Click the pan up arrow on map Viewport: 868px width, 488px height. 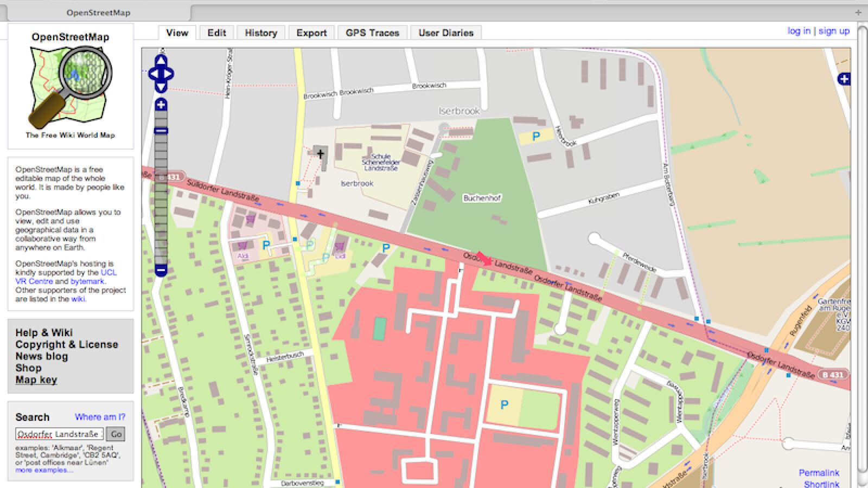[161, 60]
